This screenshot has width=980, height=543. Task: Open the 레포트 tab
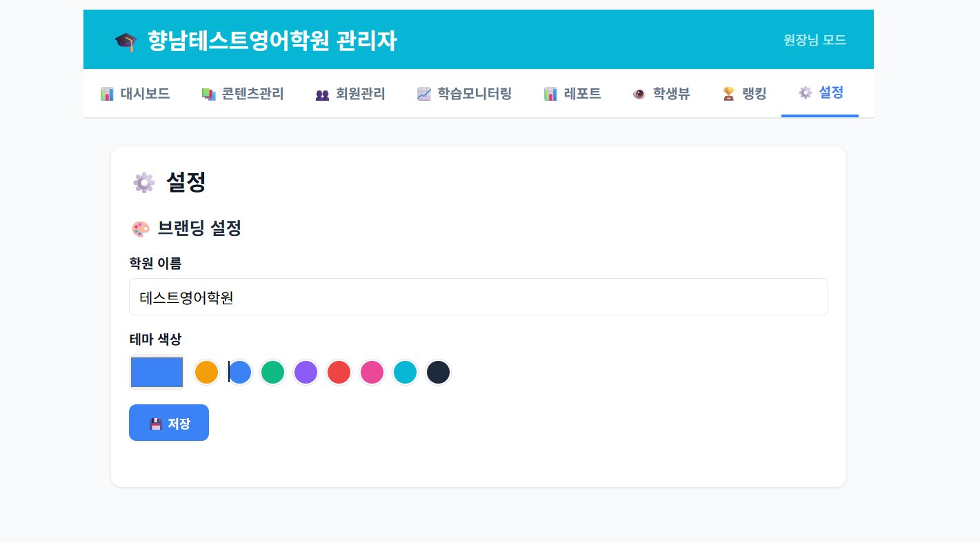(572, 93)
